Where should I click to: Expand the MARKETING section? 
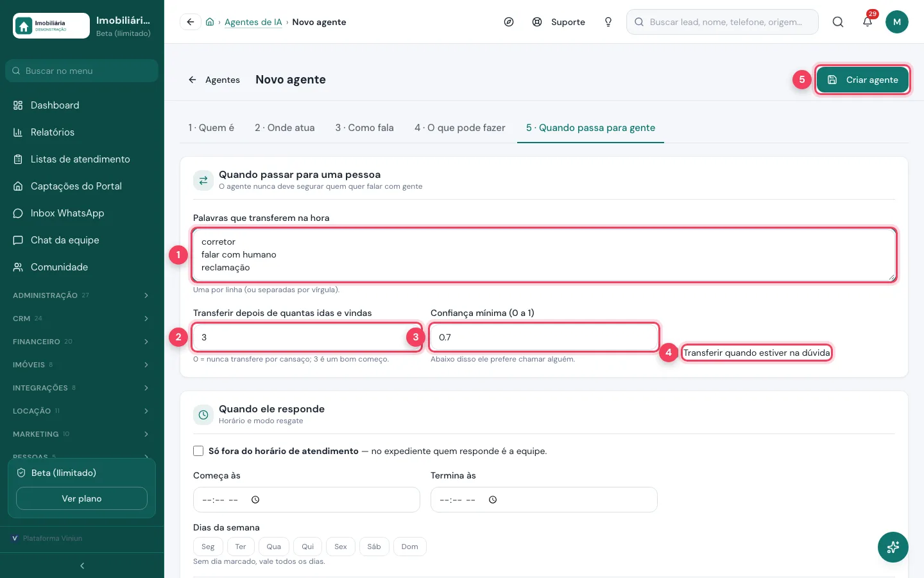click(x=82, y=434)
